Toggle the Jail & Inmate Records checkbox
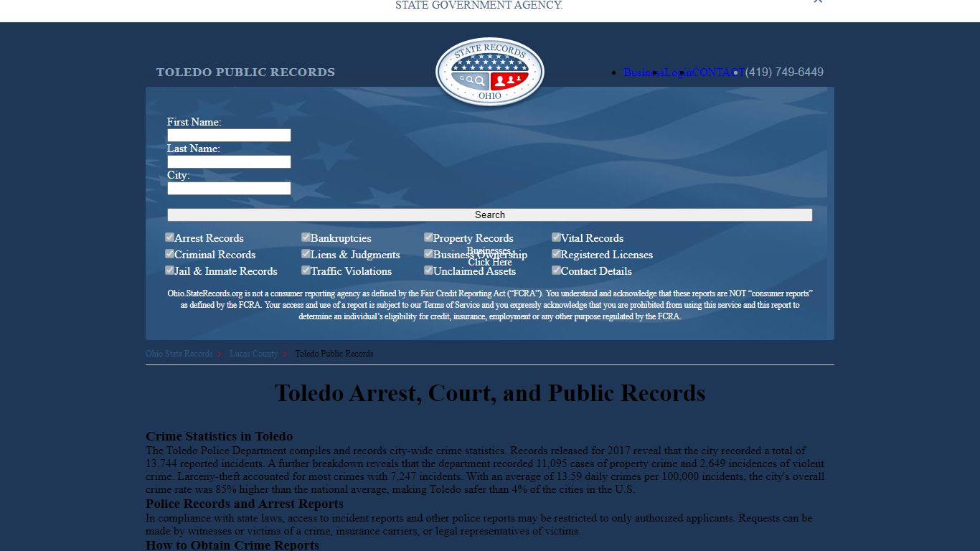The image size is (980, 551). click(170, 270)
